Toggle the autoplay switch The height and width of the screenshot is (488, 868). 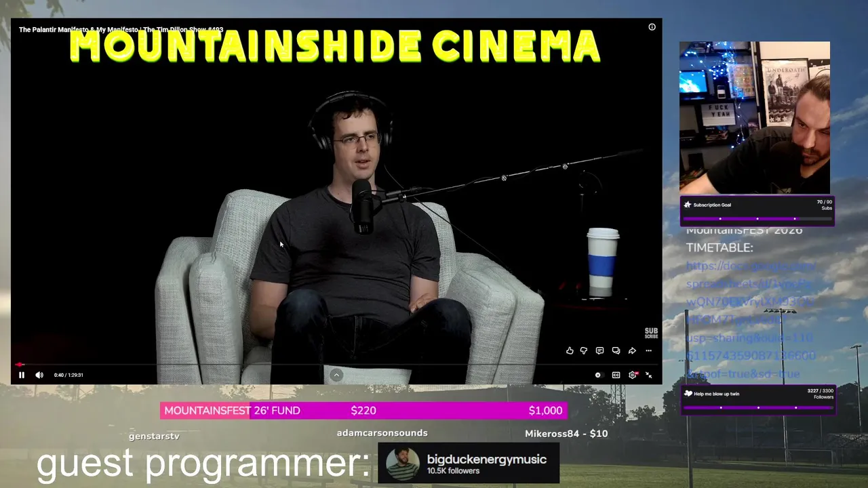point(598,375)
